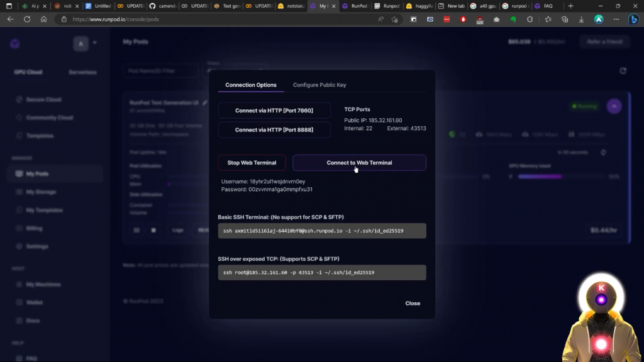This screenshot has width=644, height=362.
Task: Click the SSH over exposed TCP command box
Action: (x=322, y=273)
